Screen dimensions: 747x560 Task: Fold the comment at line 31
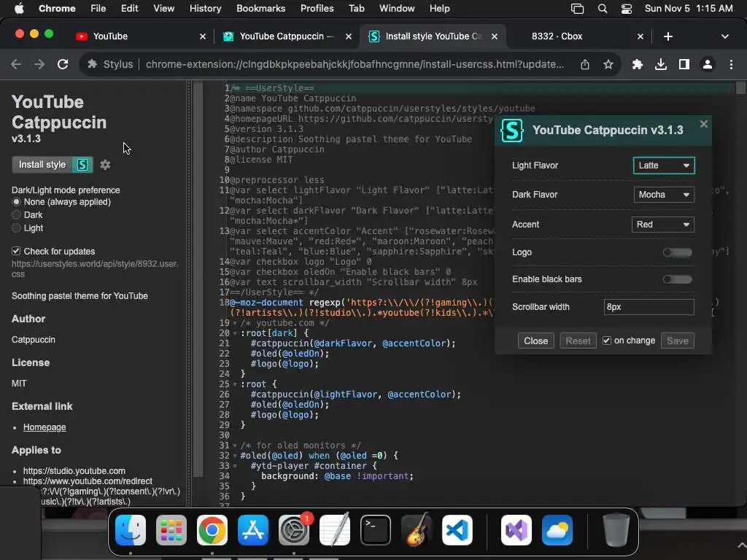click(235, 446)
